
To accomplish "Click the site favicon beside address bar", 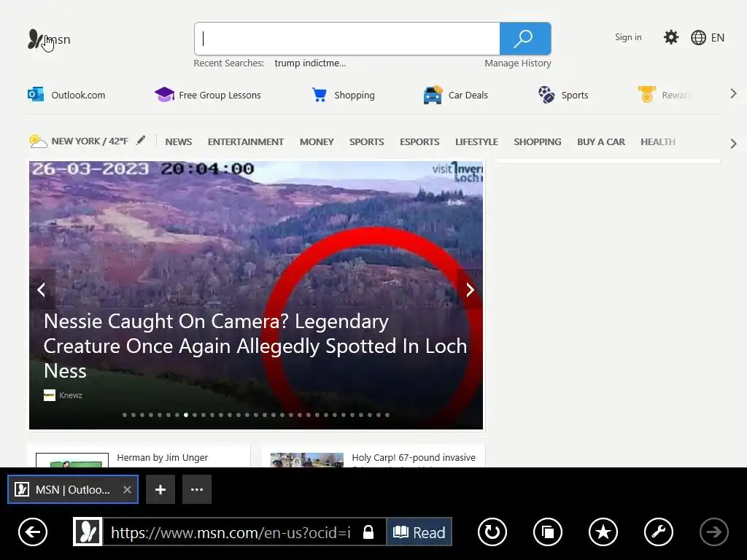I will click(x=88, y=532).
